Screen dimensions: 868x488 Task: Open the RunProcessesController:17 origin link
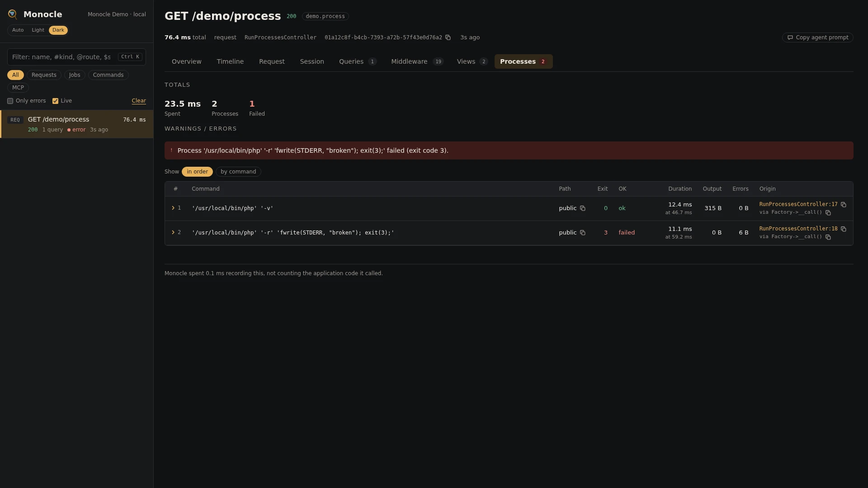point(798,205)
